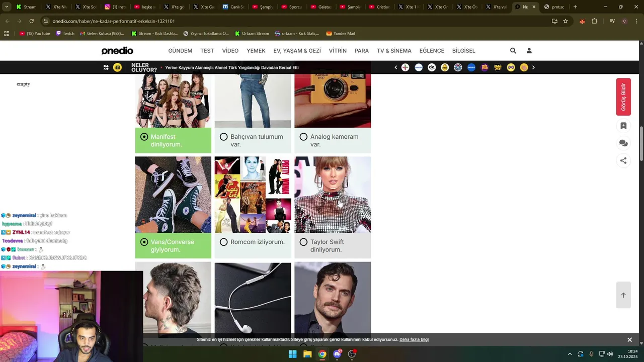Screen dimensions: 644x362
Task: Open File Explorer from the taskbar
Action: coord(307,354)
